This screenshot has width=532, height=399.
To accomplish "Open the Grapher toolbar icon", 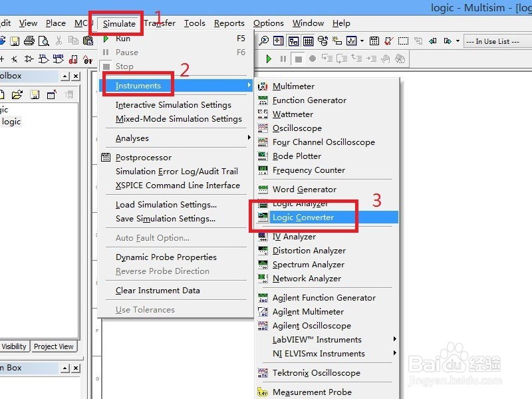I will click(x=352, y=41).
